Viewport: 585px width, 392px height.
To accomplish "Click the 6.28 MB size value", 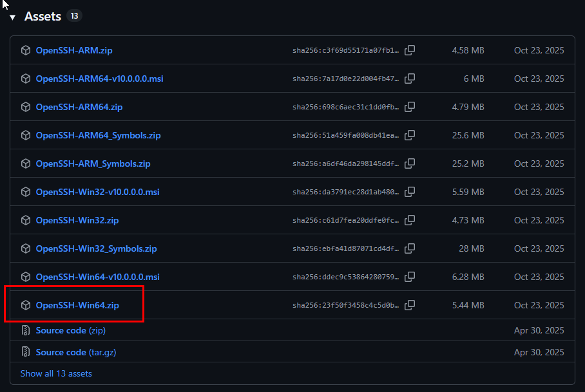I will 468,277.
